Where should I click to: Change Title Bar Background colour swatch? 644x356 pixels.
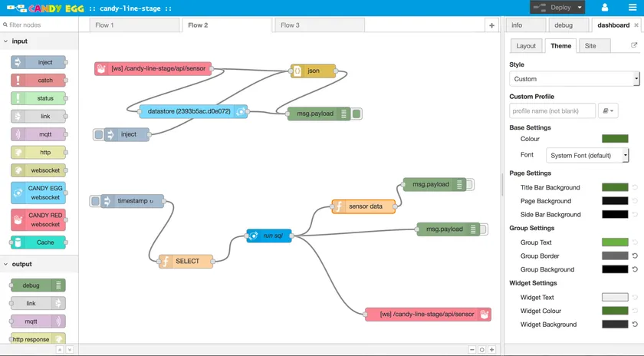pyautogui.click(x=615, y=187)
